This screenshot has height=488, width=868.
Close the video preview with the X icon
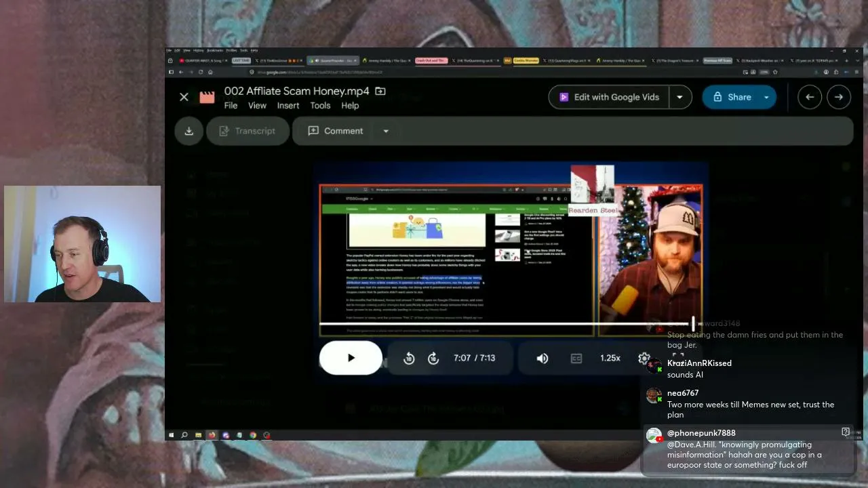184,97
